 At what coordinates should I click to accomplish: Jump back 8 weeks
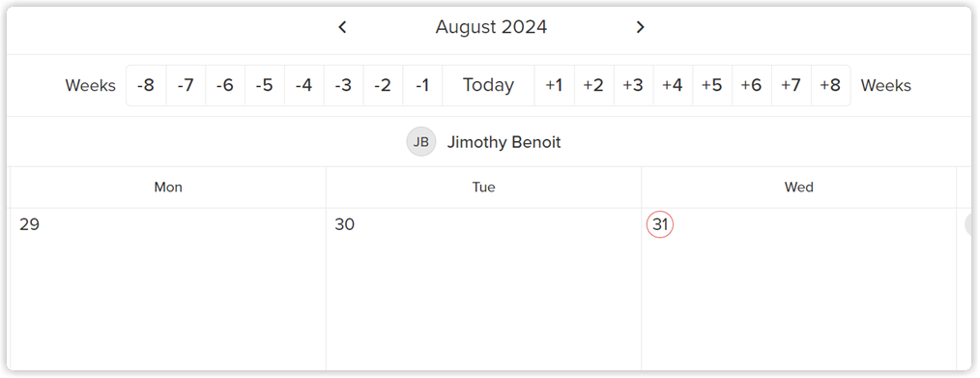[146, 86]
